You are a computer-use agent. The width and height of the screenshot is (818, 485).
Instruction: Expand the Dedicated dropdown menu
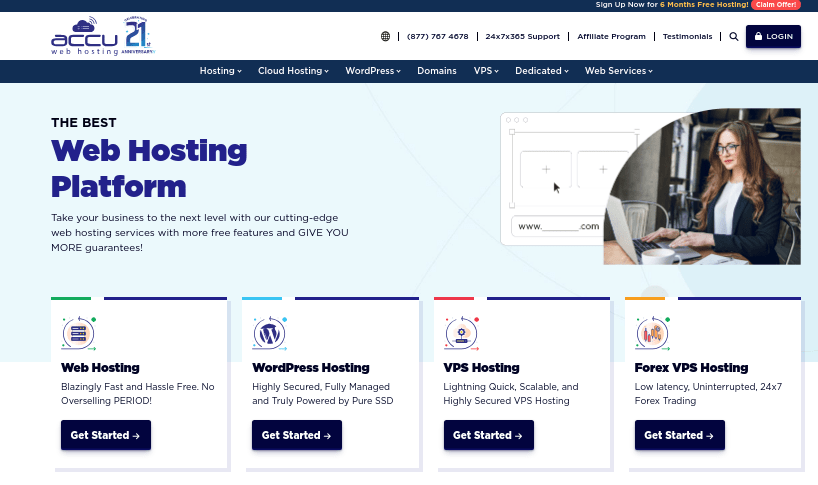point(542,71)
